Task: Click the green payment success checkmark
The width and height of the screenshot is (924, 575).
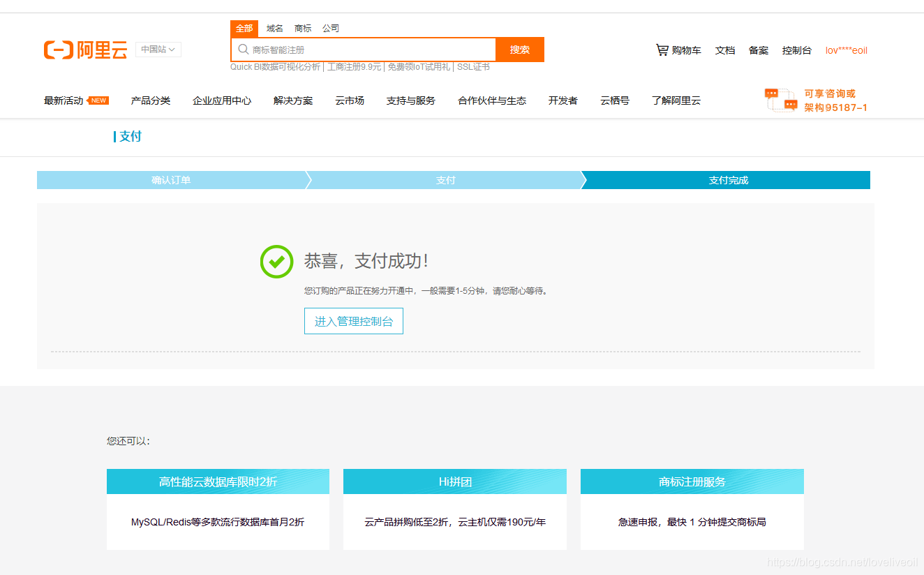Action: coord(276,262)
